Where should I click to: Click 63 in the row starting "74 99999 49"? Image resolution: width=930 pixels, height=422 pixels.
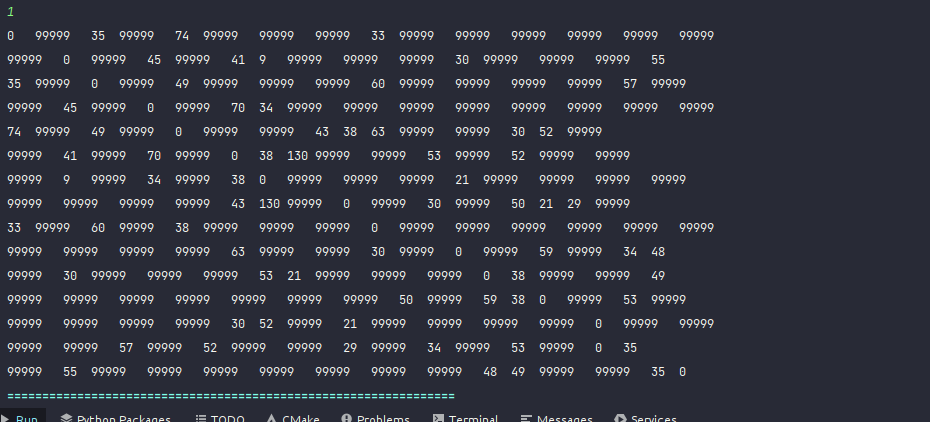tap(378, 132)
